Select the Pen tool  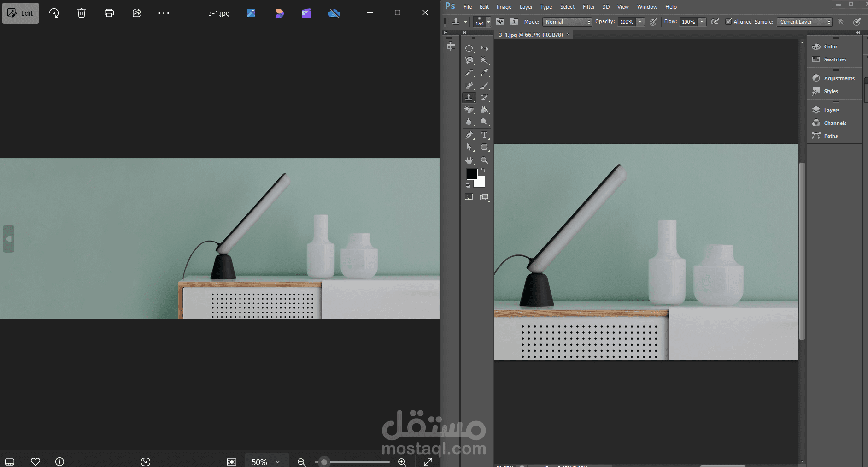click(x=469, y=135)
